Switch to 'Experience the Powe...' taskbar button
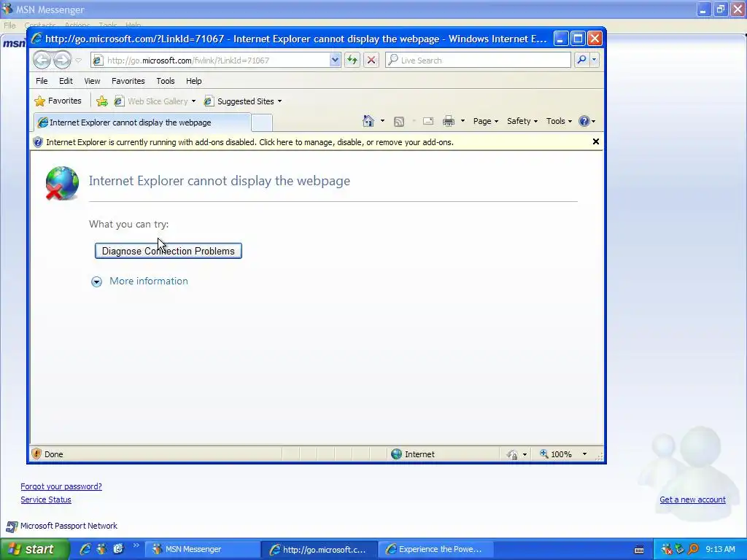 point(436,549)
